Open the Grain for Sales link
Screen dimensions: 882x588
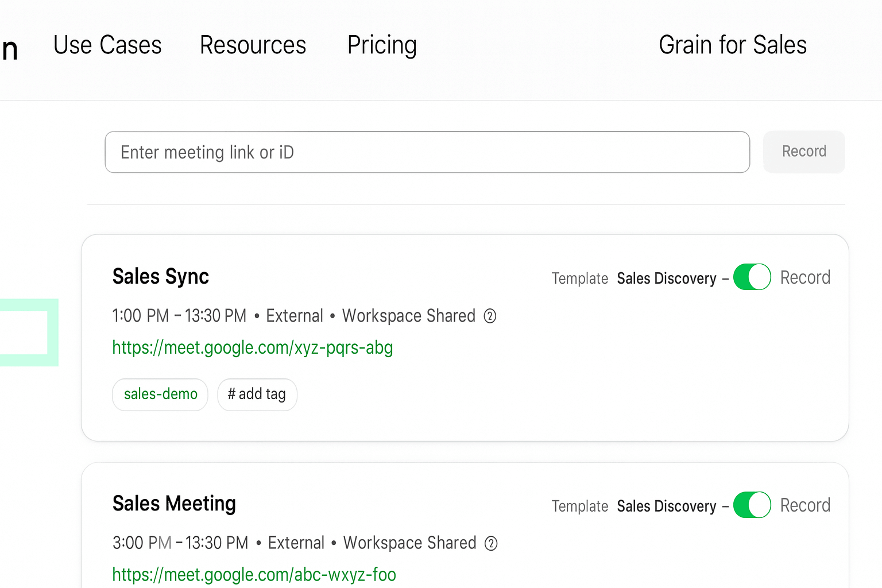coord(732,45)
